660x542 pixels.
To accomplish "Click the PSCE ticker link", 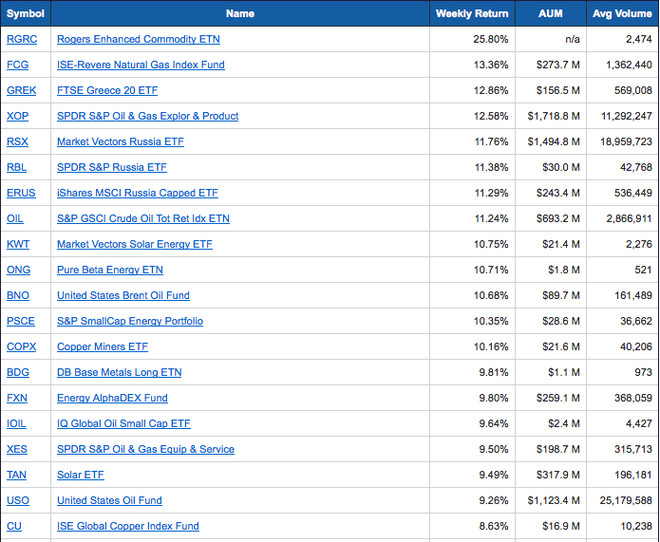I will click(21, 321).
